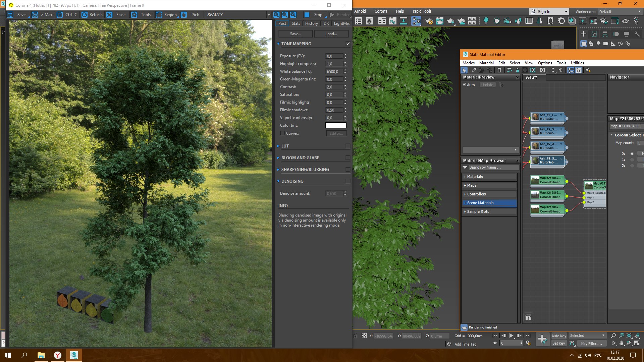The height and width of the screenshot is (362, 644).
Task: Open the Sign In dropdown
Action: click(549, 12)
